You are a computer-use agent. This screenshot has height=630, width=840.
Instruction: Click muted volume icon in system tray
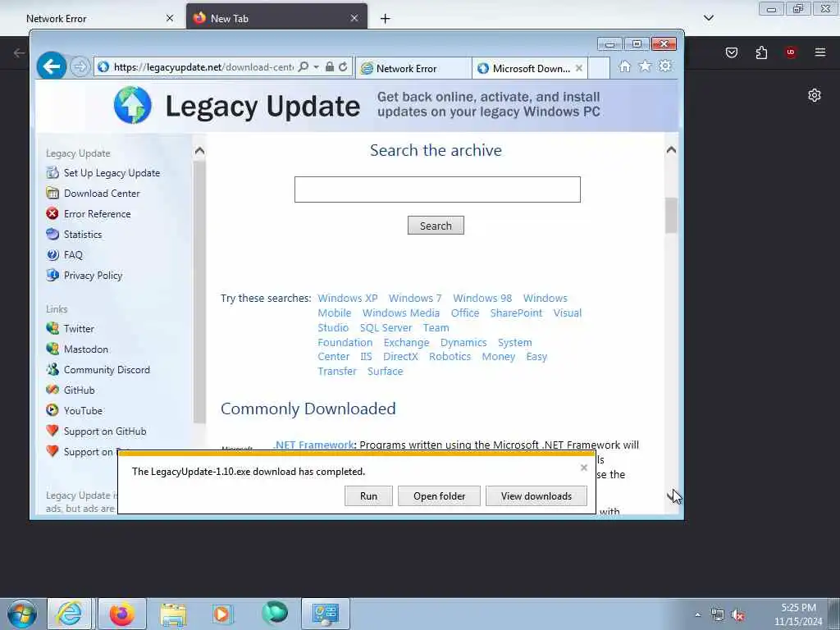pos(737,615)
